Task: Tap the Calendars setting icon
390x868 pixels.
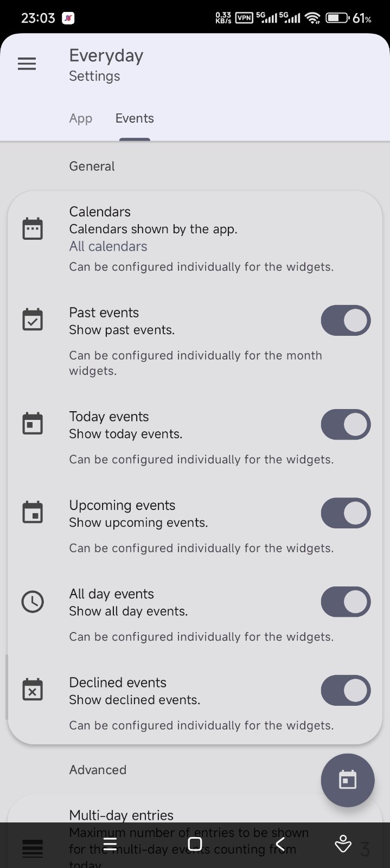Action: point(33,228)
